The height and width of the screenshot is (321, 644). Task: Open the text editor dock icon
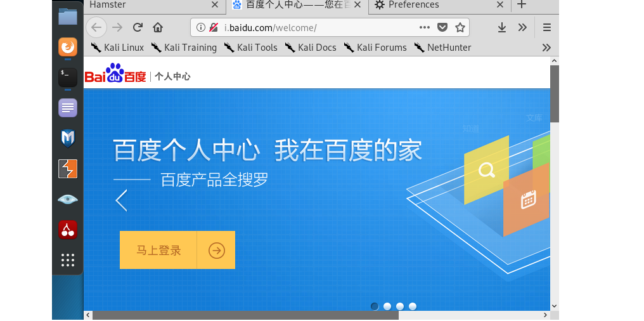[x=68, y=108]
